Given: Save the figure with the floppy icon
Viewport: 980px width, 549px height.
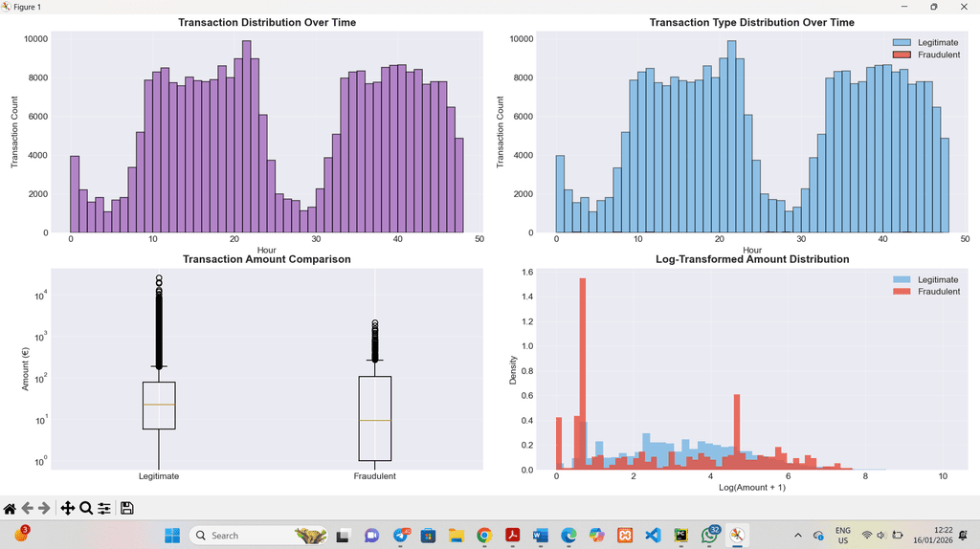Looking at the screenshot, I should pyautogui.click(x=127, y=509).
